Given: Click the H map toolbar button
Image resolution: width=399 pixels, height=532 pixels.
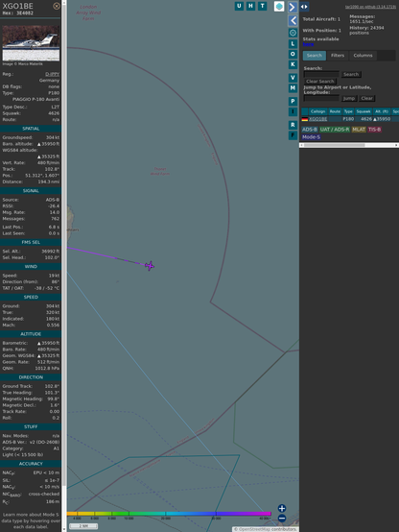Looking at the screenshot, I should click(x=250, y=6).
